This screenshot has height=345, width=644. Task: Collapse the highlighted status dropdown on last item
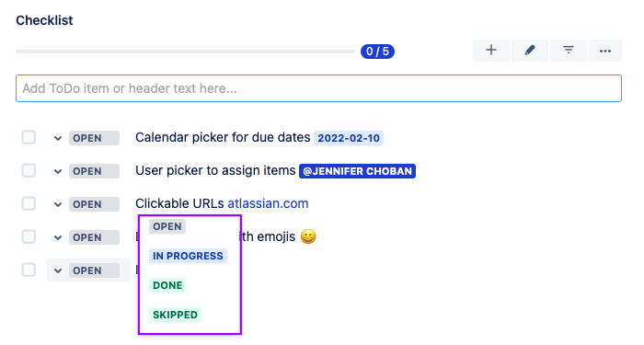tap(88, 270)
